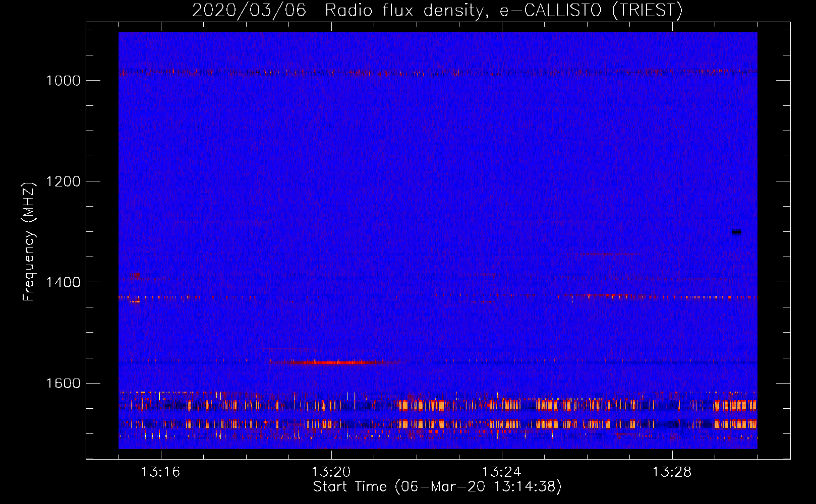Select the 1600 frequency tick label
Image resolution: width=816 pixels, height=504 pixels.
point(64,383)
